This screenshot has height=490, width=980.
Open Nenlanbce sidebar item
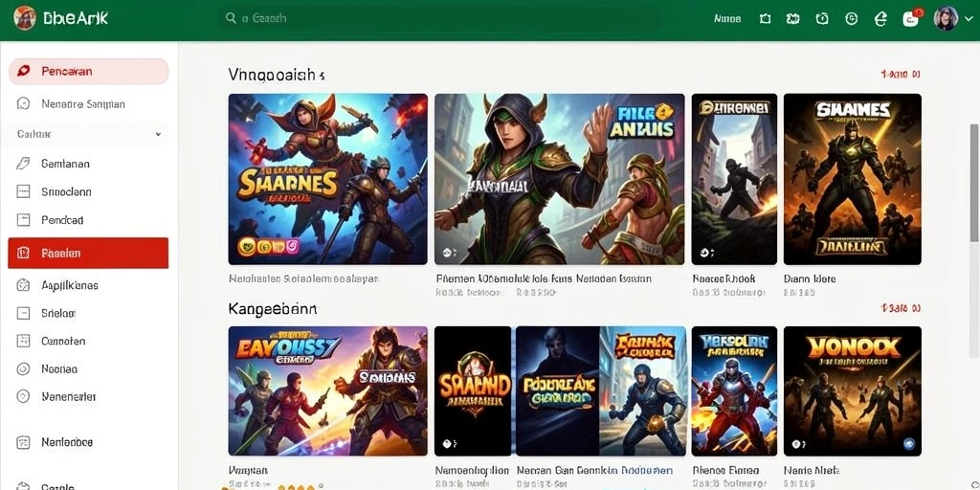(67, 442)
